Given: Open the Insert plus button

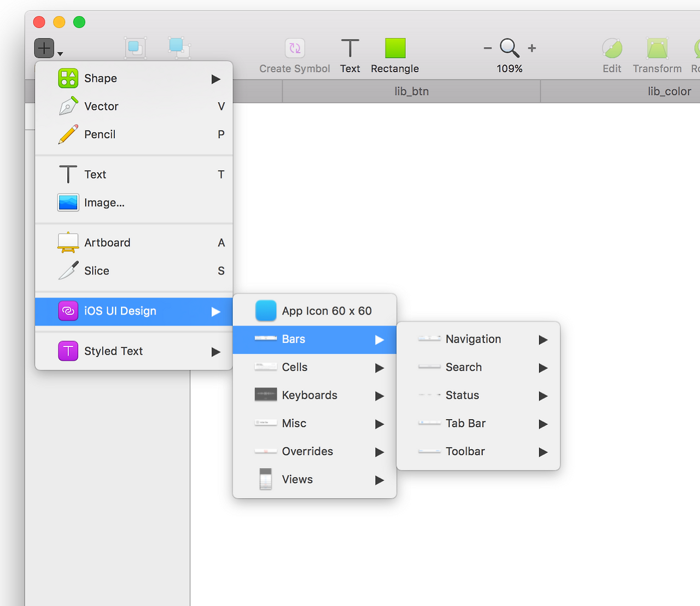Looking at the screenshot, I should click(44, 48).
